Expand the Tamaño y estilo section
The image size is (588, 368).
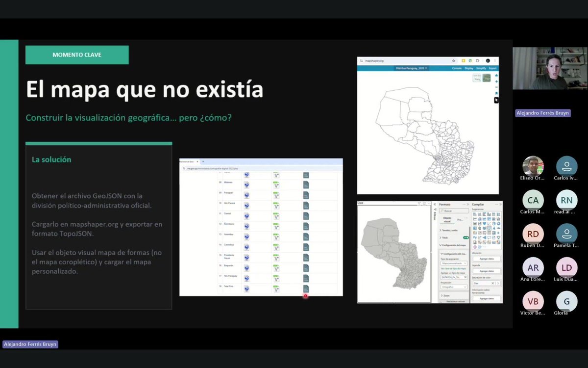450,230
